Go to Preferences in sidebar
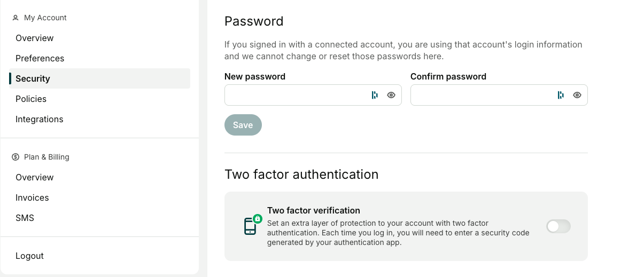 click(x=40, y=58)
